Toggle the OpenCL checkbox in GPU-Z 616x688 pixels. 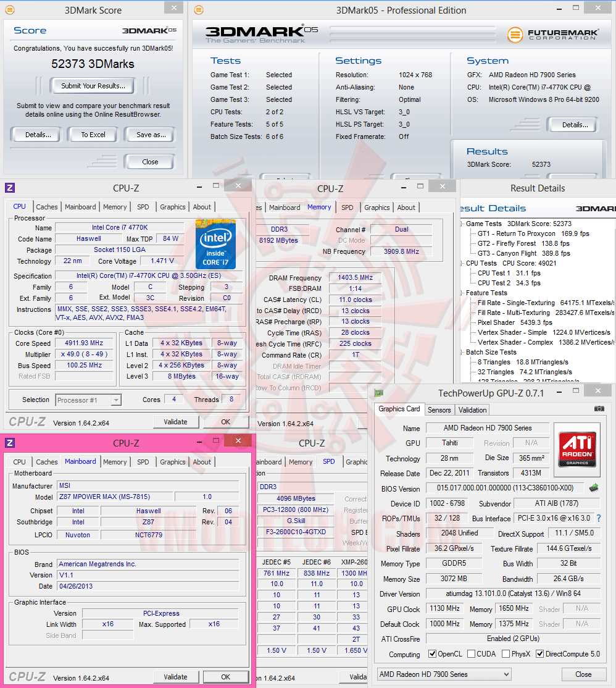click(x=432, y=654)
